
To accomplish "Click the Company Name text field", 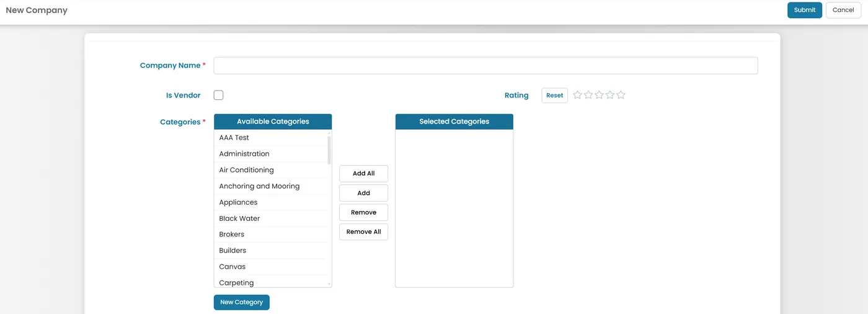I will (485, 66).
